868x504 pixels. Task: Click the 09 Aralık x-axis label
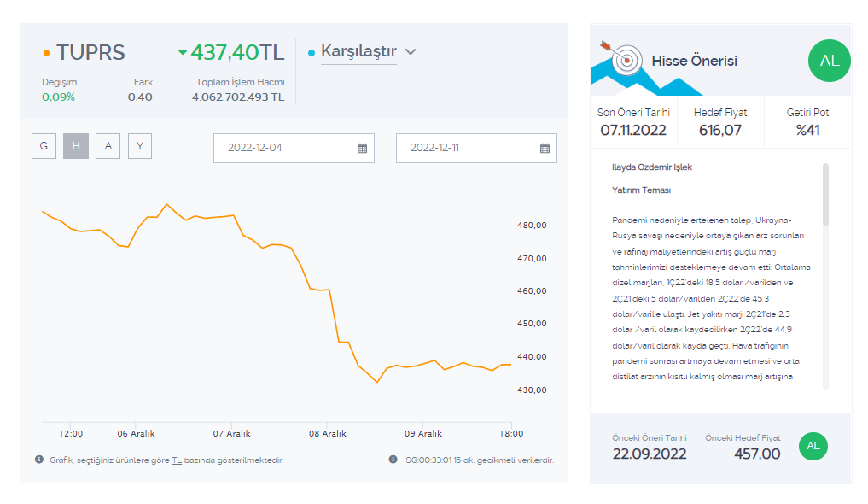tap(423, 434)
